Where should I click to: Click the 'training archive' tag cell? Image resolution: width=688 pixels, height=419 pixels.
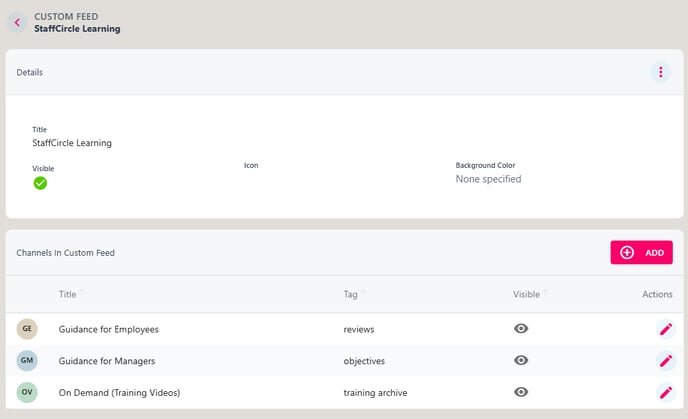(375, 392)
